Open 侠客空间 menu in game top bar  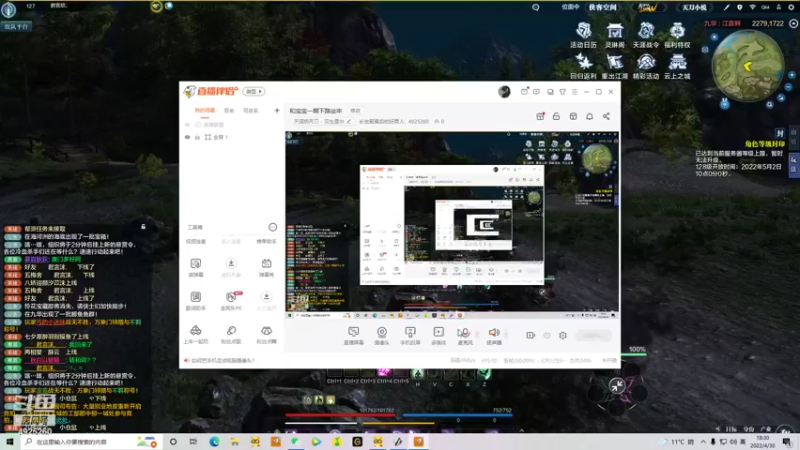pyautogui.click(x=603, y=7)
